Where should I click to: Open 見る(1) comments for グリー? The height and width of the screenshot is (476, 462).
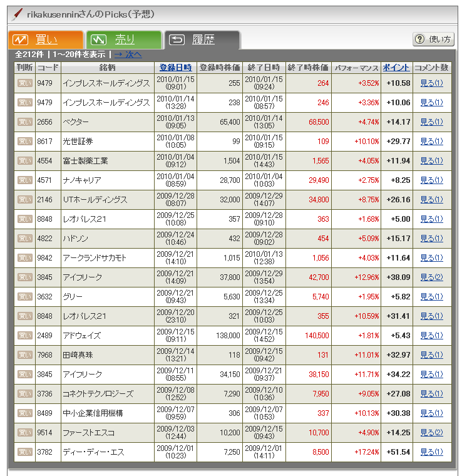pos(432,297)
